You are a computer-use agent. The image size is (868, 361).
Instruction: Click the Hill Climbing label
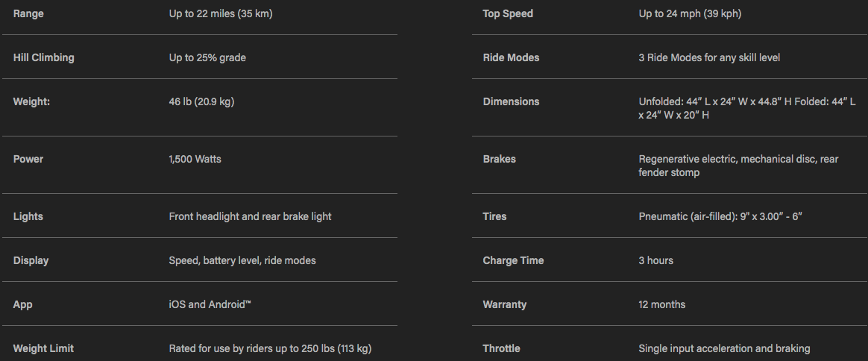[44, 57]
